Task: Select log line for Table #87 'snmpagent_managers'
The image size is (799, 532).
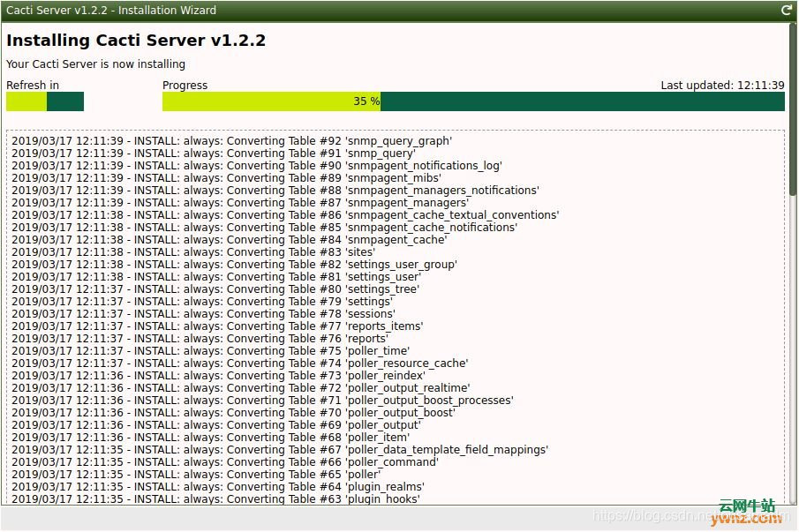Action: click(x=240, y=203)
